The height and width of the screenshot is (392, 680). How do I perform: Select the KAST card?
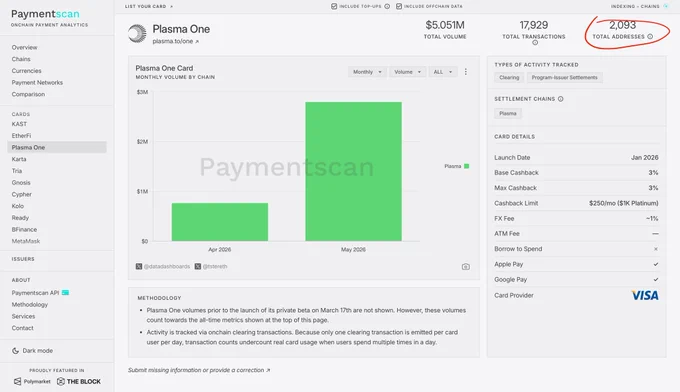pos(19,124)
